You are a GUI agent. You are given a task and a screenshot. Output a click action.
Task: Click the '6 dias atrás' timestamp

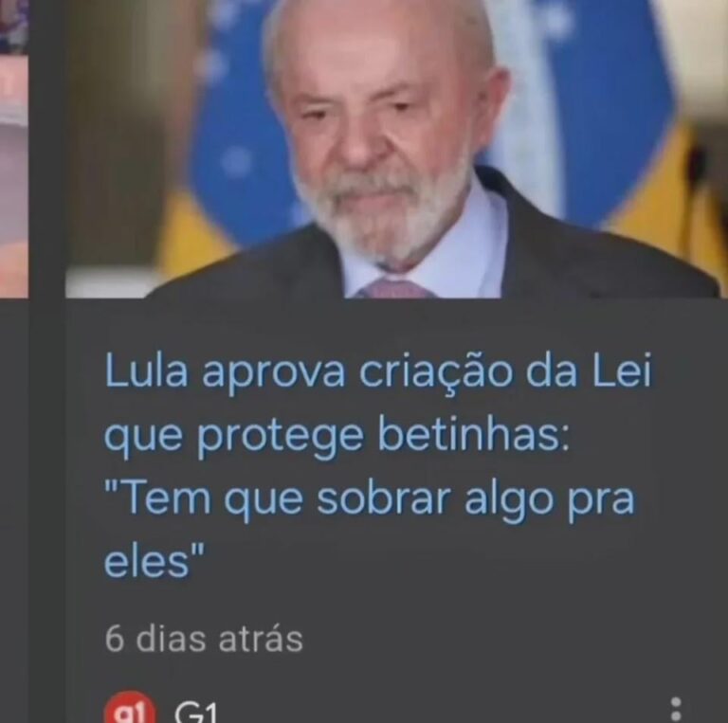click(x=204, y=639)
